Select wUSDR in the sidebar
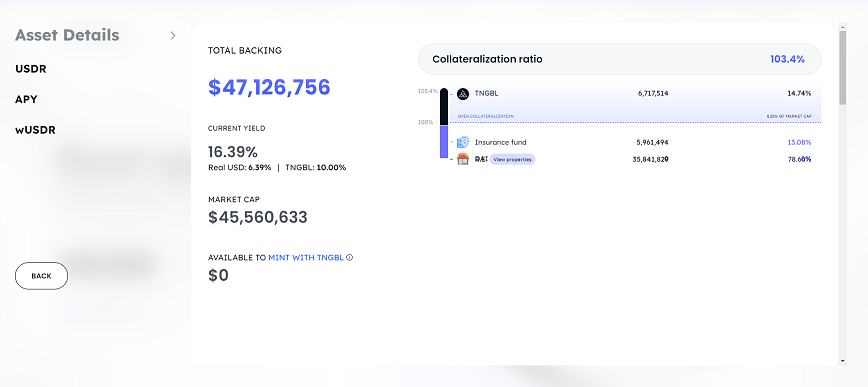Image resolution: width=868 pixels, height=387 pixels. click(35, 130)
